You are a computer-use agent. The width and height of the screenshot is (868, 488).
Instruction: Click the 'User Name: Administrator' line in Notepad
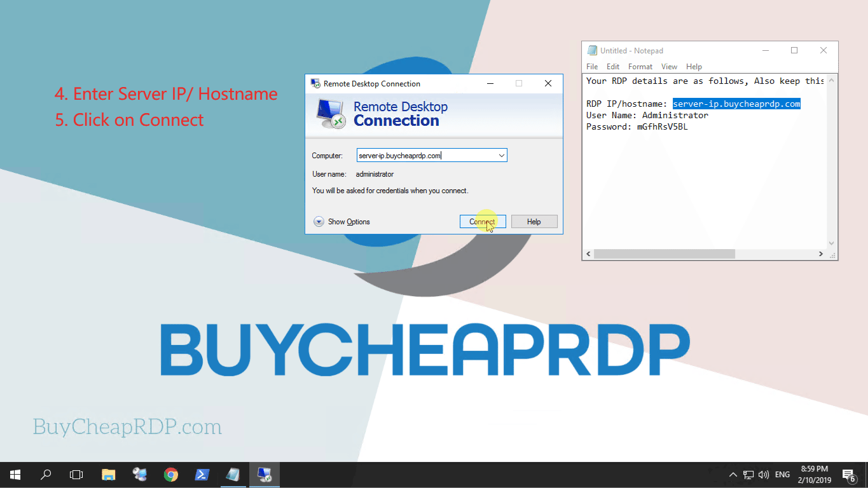[x=647, y=115]
